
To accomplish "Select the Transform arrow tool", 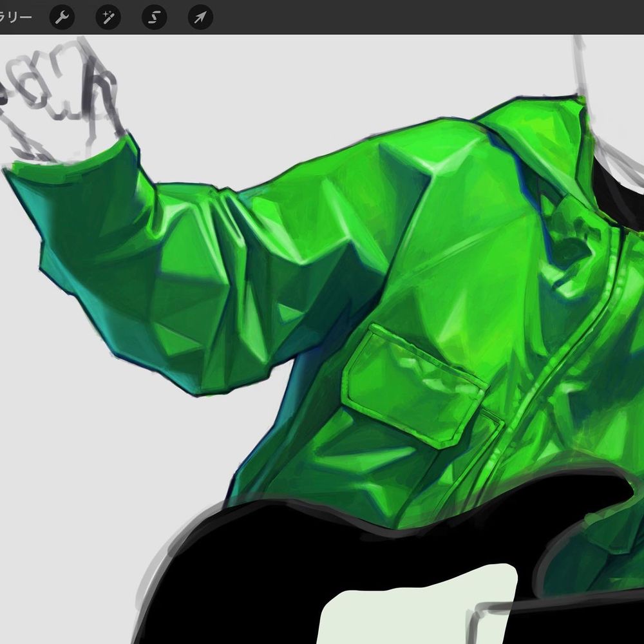I will click(200, 17).
